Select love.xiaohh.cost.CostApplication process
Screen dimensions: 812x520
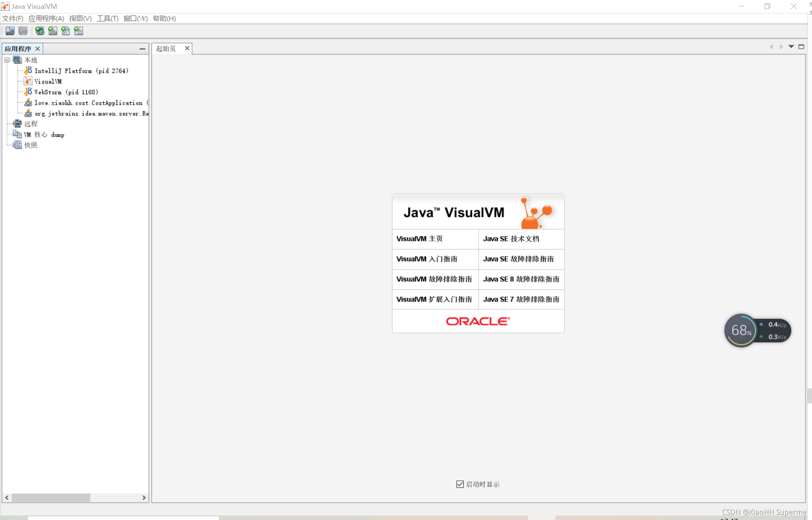tap(88, 103)
